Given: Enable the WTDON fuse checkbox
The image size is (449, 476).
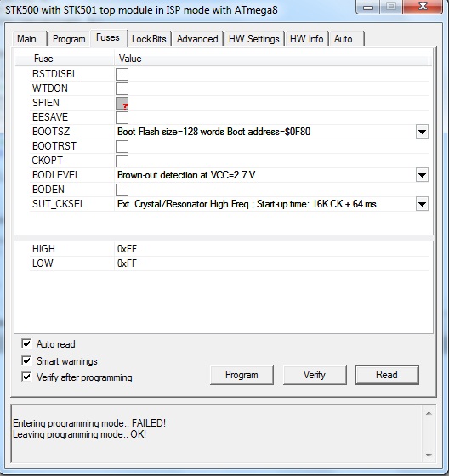Looking at the screenshot, I should (x=122, y=88).
